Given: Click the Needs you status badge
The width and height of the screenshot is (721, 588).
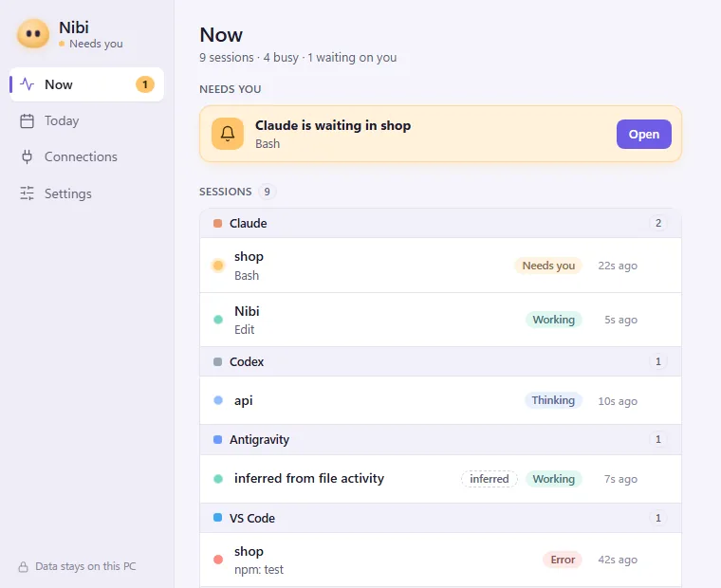Looking at the screenshot, I should click(x=548, y=266).
